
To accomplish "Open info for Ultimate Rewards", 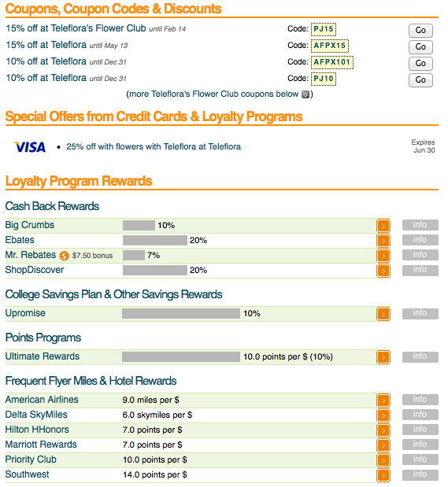I will [x=420, y=356].
